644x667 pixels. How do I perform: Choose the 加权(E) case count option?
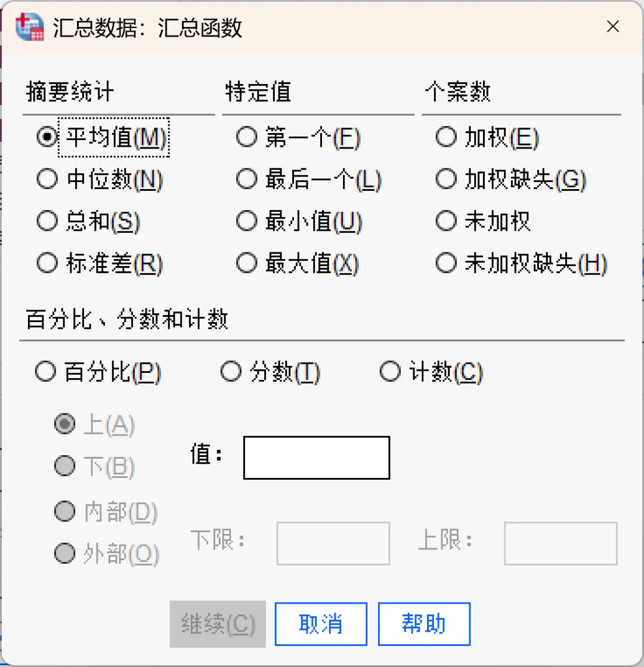pos(446,138)
